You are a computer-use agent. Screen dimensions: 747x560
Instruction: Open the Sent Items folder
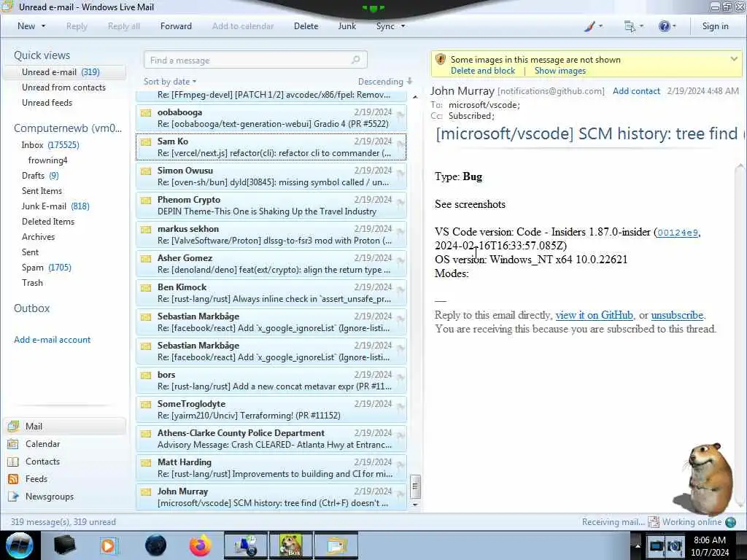pyautogui.click(x=42, y=190)
